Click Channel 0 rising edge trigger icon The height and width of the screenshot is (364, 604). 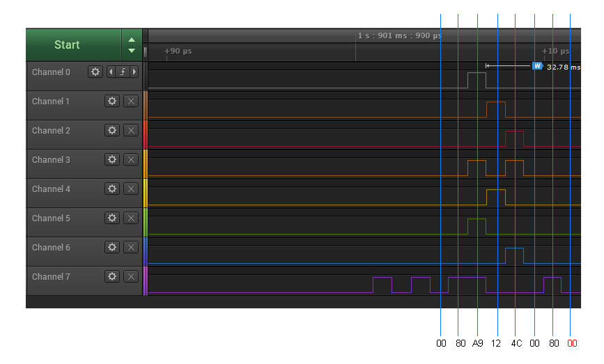[123, 72]
